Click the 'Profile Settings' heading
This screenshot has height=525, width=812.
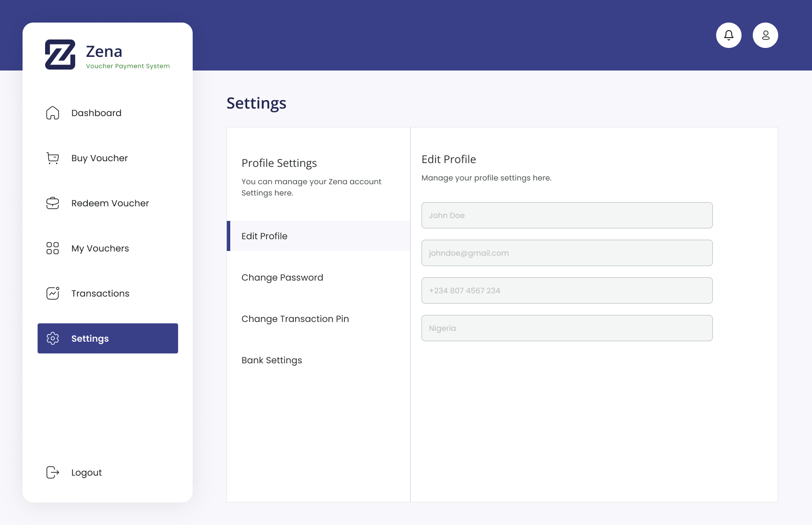tap(279, 163)
